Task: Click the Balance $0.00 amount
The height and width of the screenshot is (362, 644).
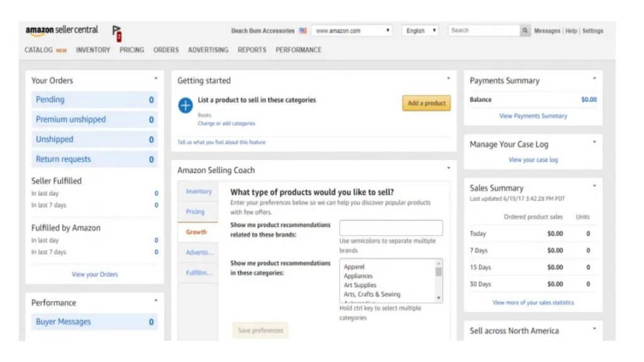Action: click(589, 99)
